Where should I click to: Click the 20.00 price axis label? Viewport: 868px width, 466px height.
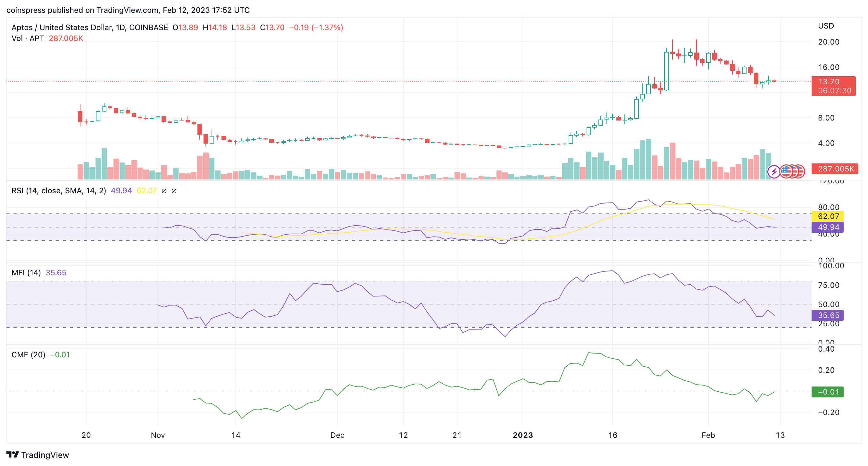click(x=829, y=42)
